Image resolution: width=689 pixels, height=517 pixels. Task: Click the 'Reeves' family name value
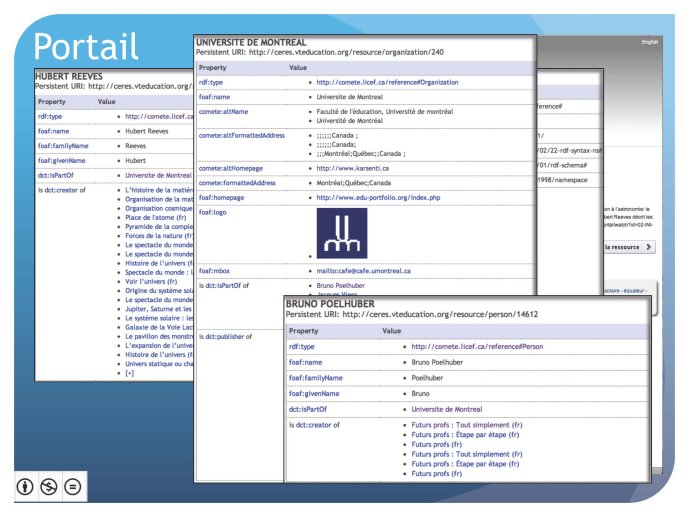click(x=135, y=146)
